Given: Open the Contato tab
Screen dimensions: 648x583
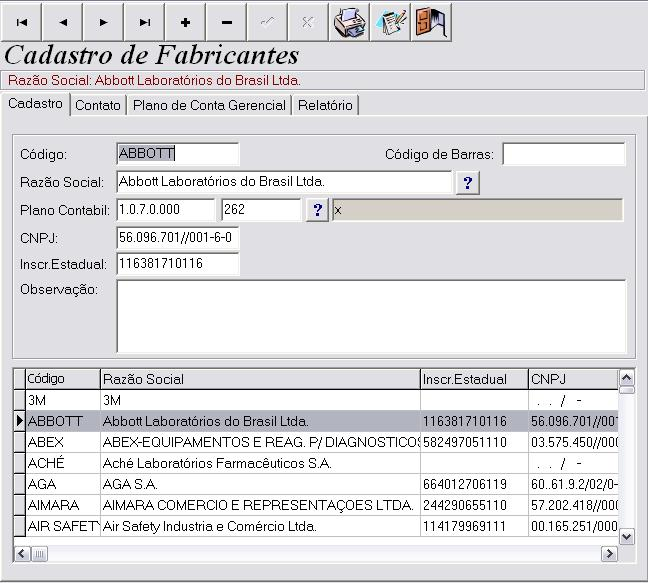Looking at the screenshot, I should (98, 105).
